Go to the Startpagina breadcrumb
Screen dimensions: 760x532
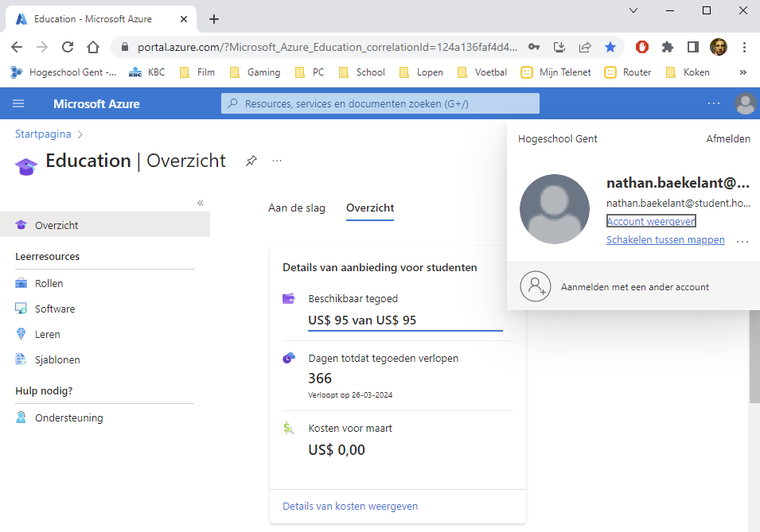tap(43, 134)
